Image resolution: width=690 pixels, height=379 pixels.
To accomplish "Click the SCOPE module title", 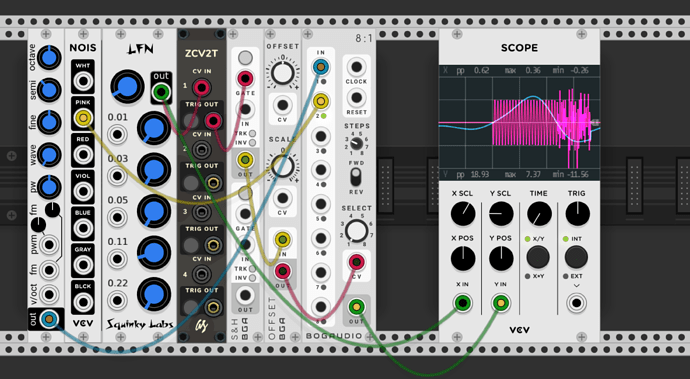I will [519, 48].
